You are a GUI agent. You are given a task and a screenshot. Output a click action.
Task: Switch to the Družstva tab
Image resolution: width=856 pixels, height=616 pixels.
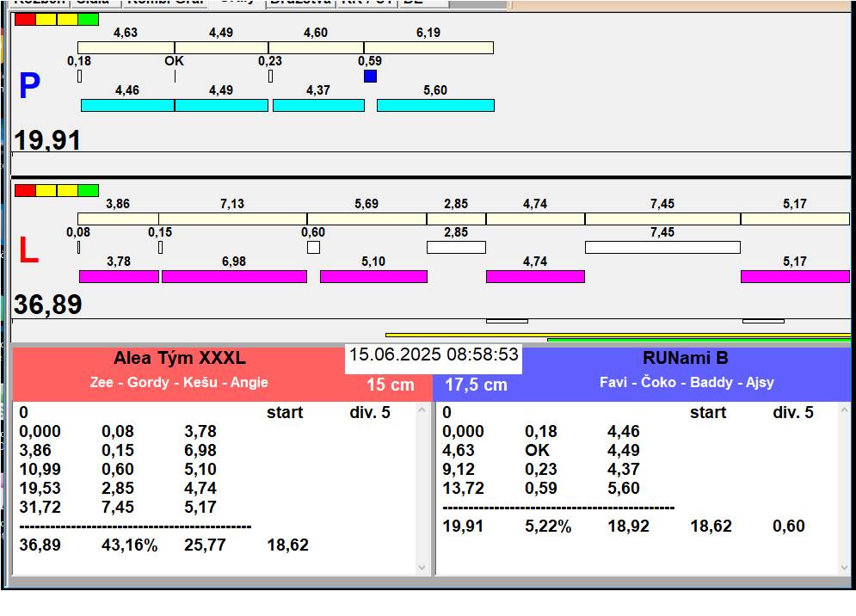coord(299,3)
